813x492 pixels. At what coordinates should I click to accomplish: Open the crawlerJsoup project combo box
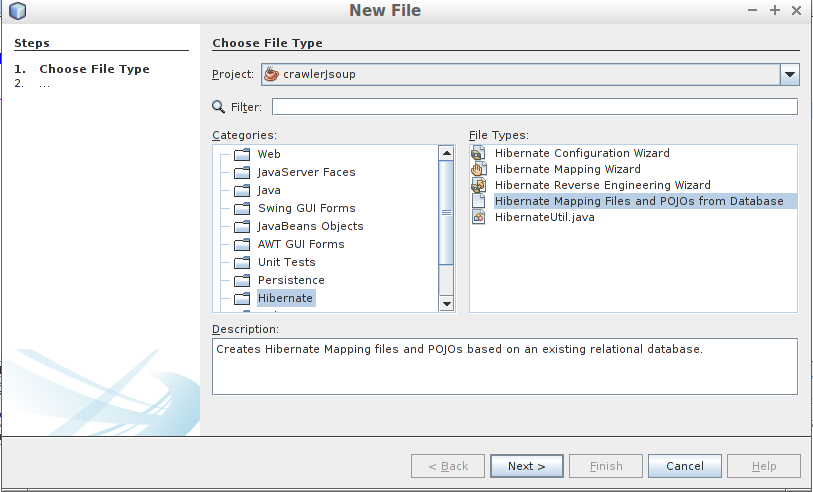(x=530, y=74)
